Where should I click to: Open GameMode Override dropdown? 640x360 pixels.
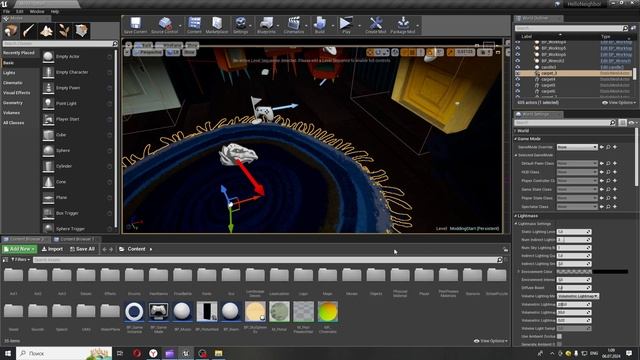click(x=577, y=147)
